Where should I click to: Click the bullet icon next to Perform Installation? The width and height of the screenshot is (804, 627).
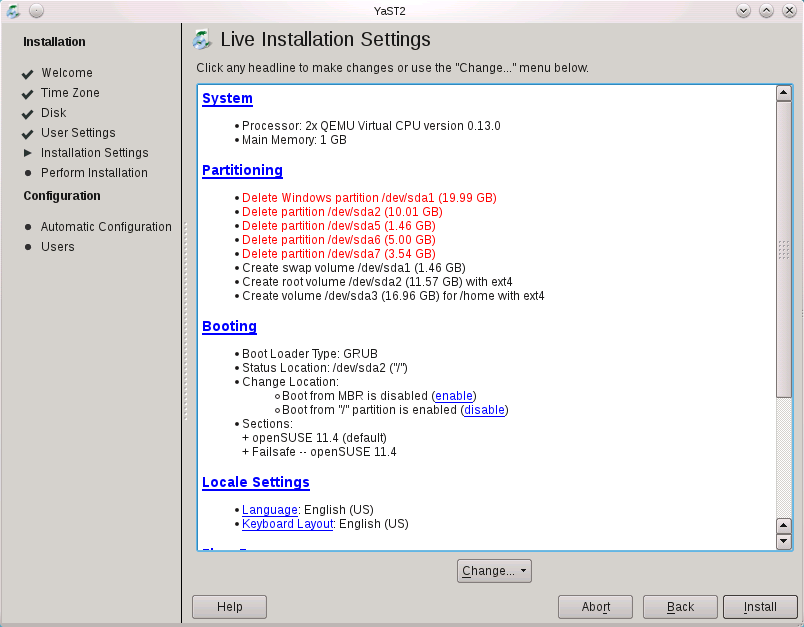pos(27,173)
